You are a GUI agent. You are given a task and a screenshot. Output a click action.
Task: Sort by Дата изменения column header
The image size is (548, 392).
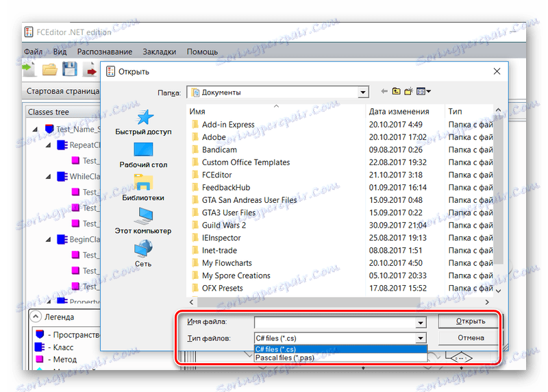pos(405,111)
